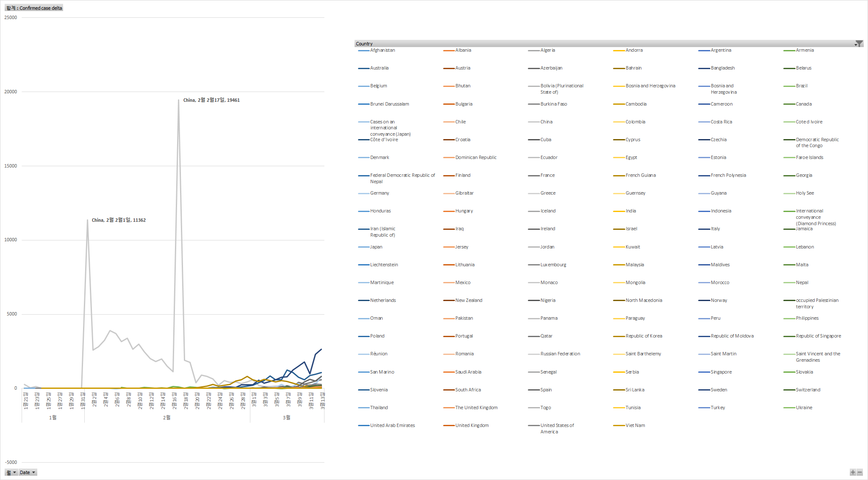
Task: Select the Armenia legend entry
Action: point(804,50)
